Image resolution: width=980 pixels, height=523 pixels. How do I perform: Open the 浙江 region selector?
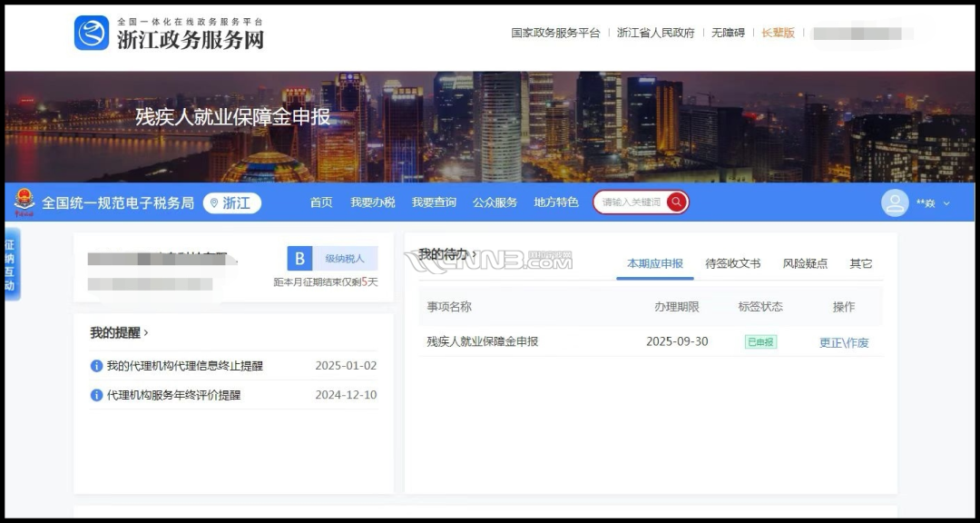(x=231, y=203)
